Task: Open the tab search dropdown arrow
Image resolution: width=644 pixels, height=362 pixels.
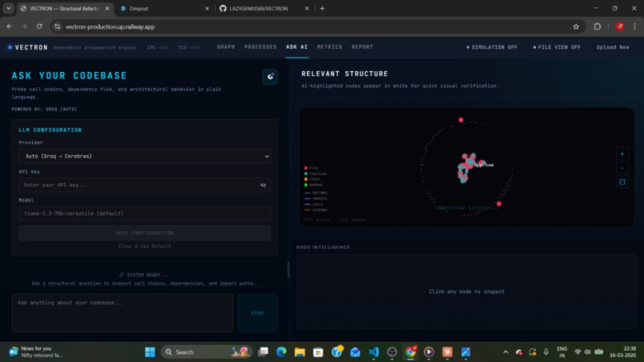Action: [x=8, y=8]
